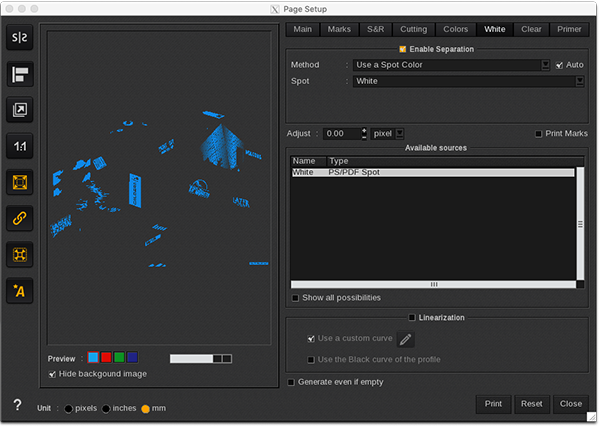Click the Name column header

coord(308,161)
